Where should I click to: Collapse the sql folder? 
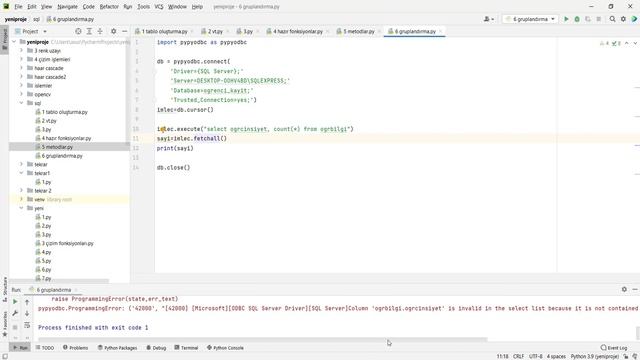[21, 103]
